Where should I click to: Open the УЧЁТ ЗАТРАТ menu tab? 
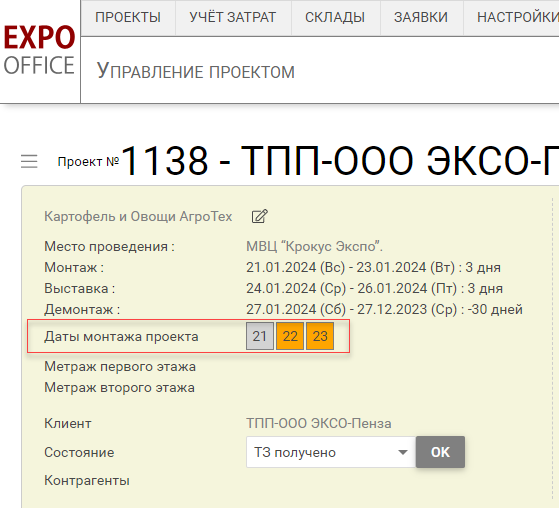click(233, 17)
